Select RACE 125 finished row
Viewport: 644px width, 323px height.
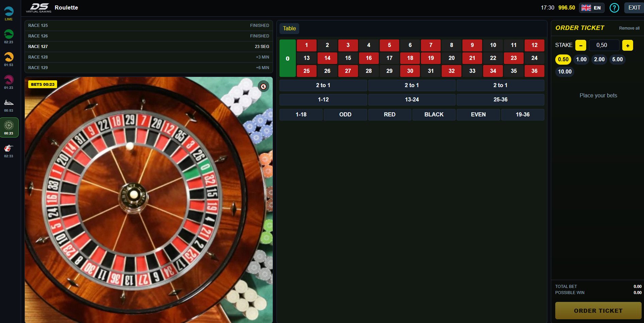pyautogui.click(x=149, y=26)
